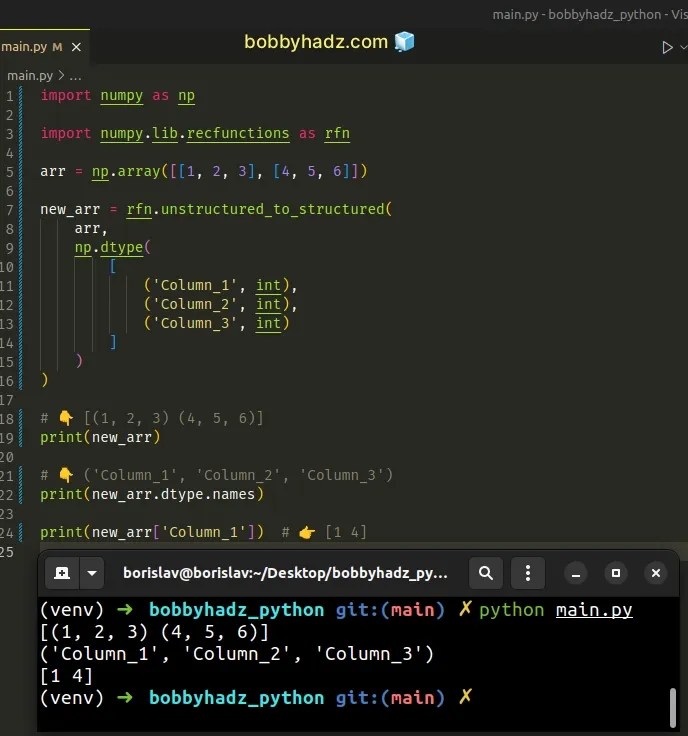Image resolution: width=688 pixels, height=736 pixels.
Task: Click terminal output '[(1, 2, 3) (4, 5, 6)]'
Action: pos(154,632)
